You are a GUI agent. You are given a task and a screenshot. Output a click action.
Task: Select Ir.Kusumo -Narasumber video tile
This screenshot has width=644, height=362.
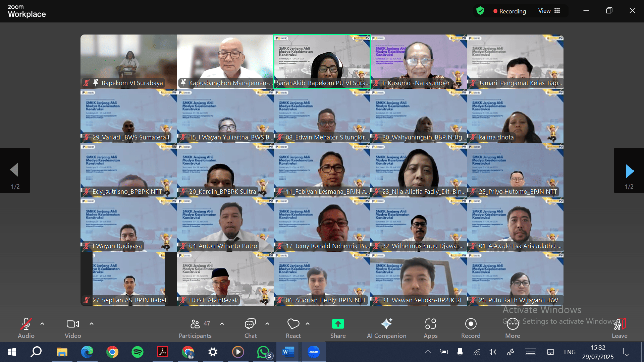point(419,62)
